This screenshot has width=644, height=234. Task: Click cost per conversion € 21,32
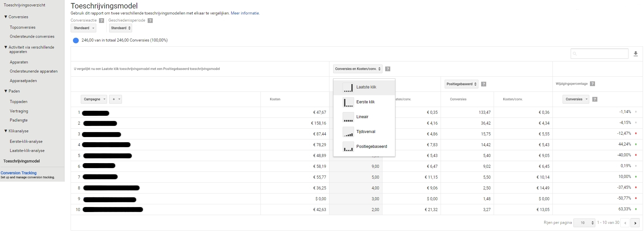coord(431,210)
